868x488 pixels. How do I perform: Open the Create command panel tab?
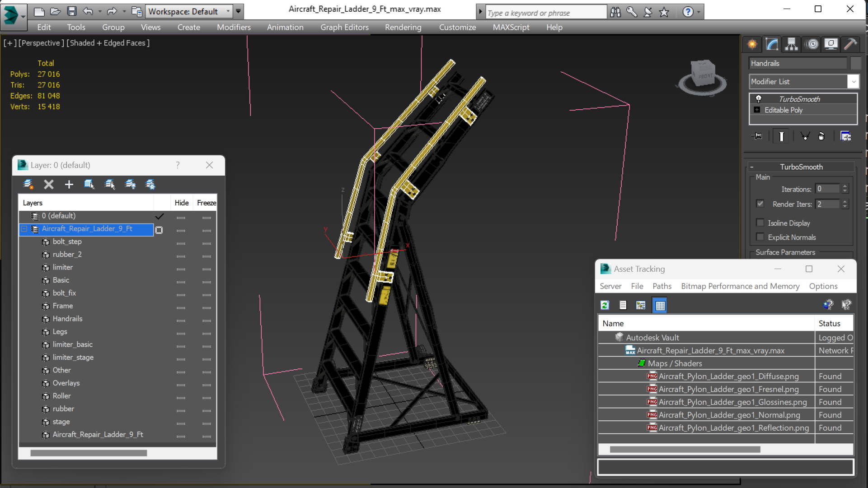pos(752,44)
